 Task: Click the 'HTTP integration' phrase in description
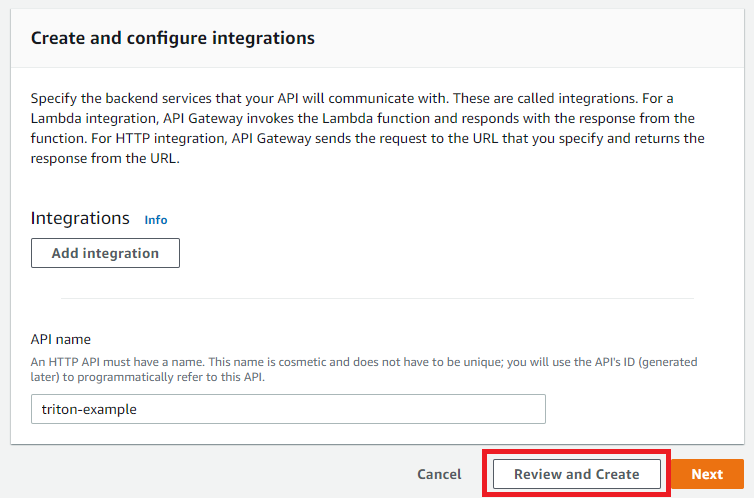(x=170, y=138)
